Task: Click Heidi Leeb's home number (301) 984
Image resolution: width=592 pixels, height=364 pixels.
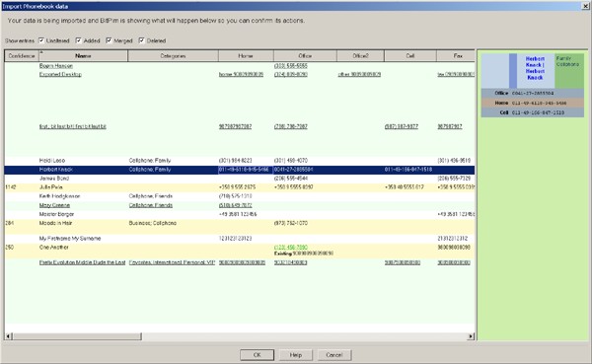Action: point(235,161)
